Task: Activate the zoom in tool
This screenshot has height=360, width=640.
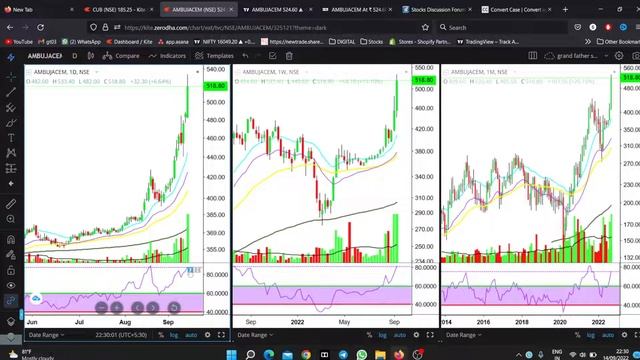Action: 11,219
